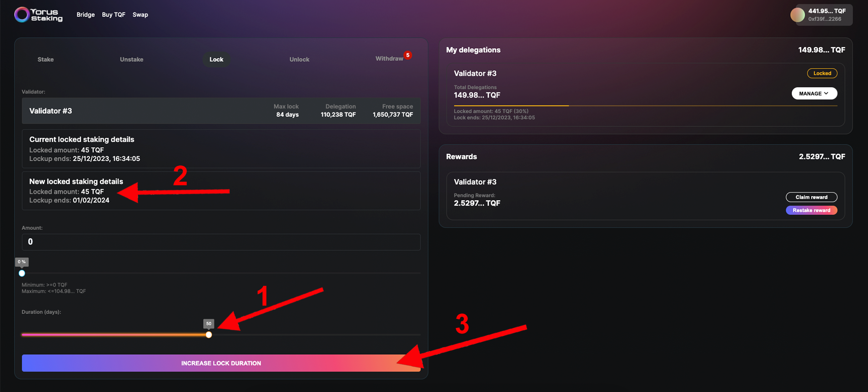Click the Claim reward button
The width and height of the screenshot is (868, 392).
click(812, 197)
